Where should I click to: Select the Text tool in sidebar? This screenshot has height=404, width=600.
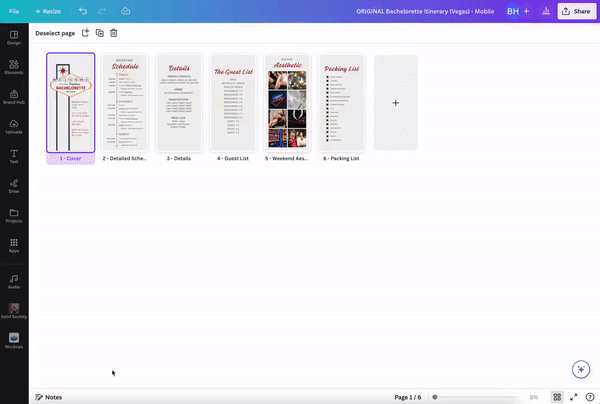click(x=14, y=153)
